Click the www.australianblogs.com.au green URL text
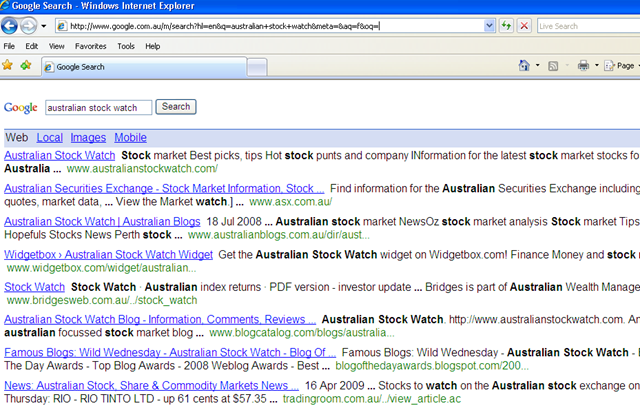 (278, 235)
